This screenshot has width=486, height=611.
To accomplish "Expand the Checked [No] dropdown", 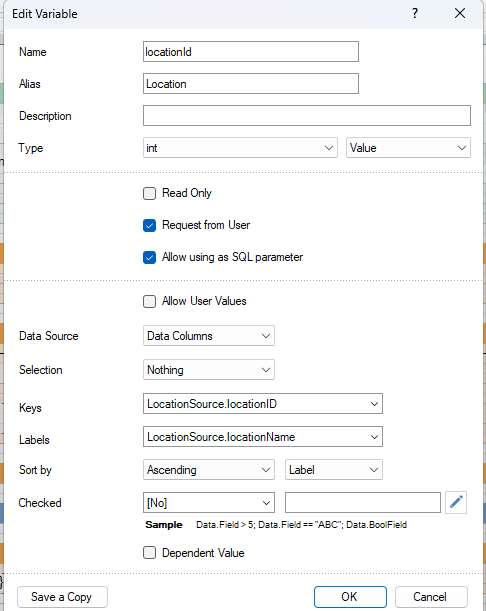I will tap(209, 503).
